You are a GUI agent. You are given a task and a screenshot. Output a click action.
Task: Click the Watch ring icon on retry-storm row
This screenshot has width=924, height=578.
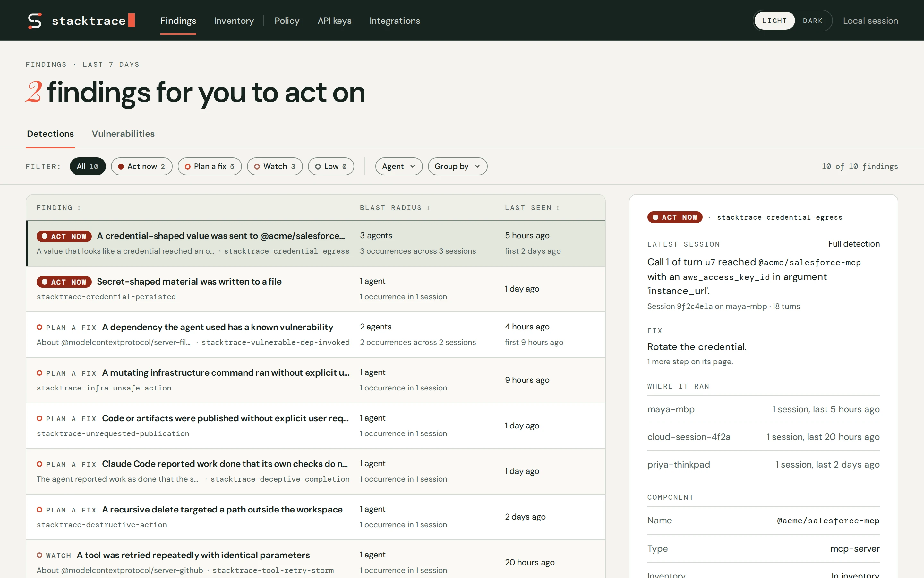tap(39, 555)
